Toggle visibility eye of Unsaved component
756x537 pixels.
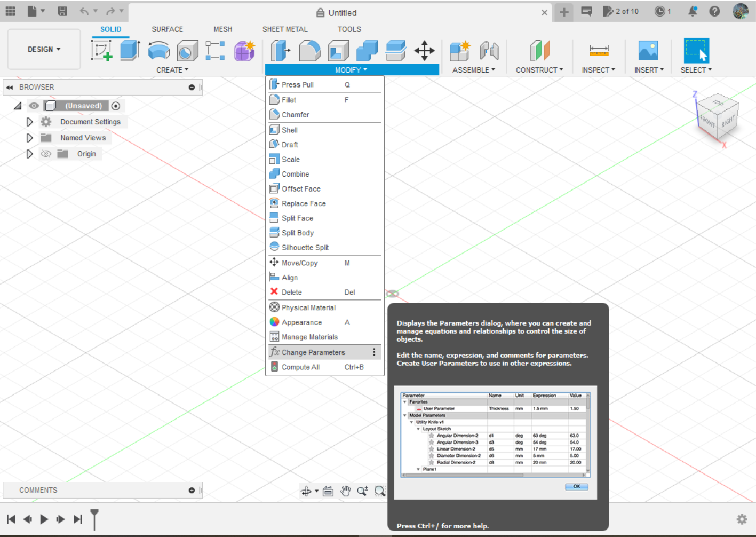pyautogui.click(x=34, y=106)
